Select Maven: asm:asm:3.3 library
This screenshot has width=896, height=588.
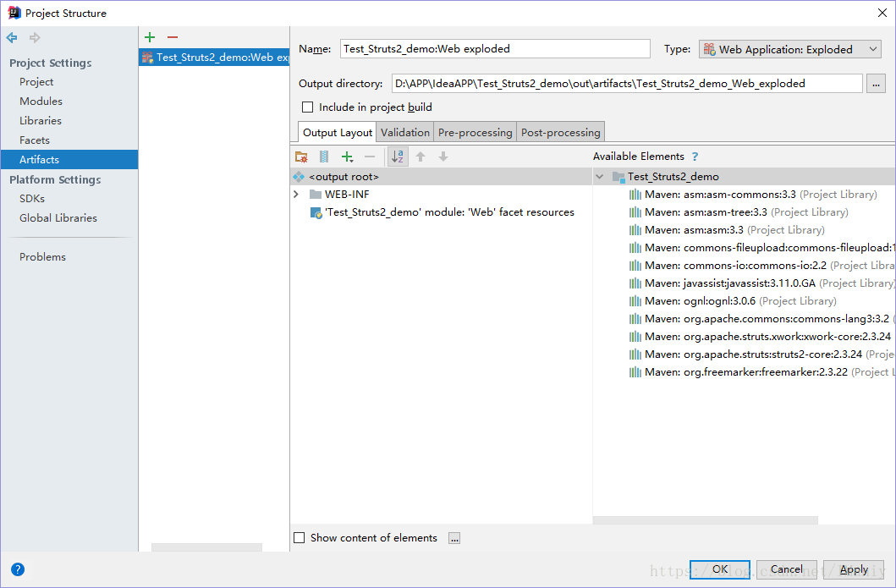(727, 230)
